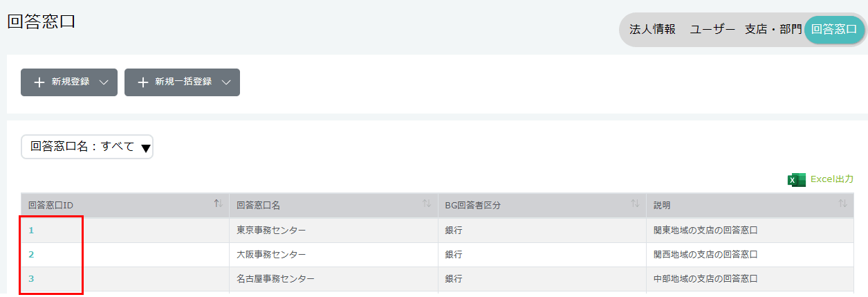Screen dimensions: 868x297
Task: Expand the 新規登録 chevron
Action: tap(104, 82)
